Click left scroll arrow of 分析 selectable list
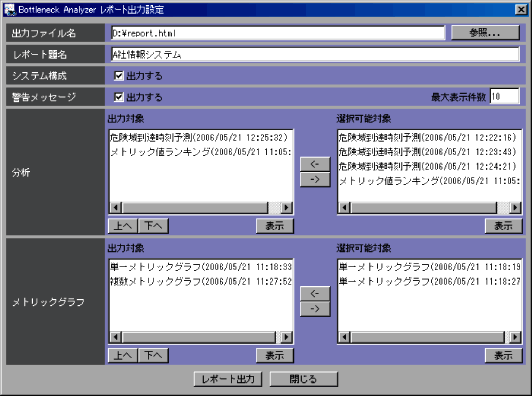The height and width of the screenshot is (396, 532). (344, 207)
